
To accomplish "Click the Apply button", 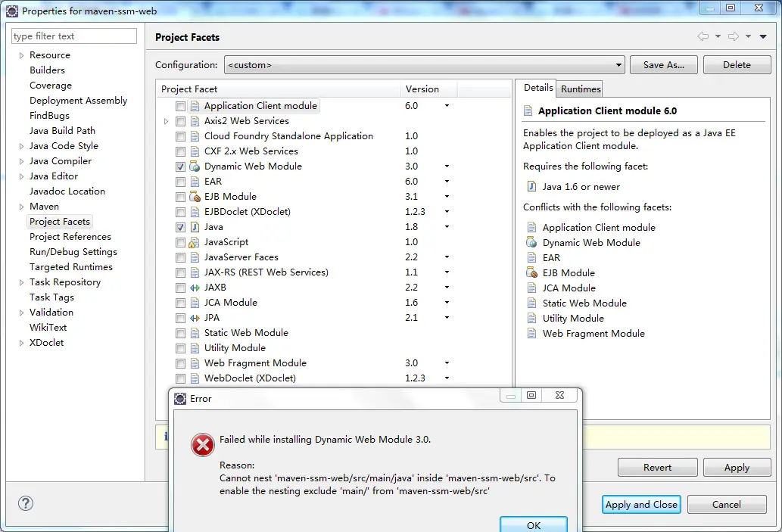I will [x=737, y=467].
